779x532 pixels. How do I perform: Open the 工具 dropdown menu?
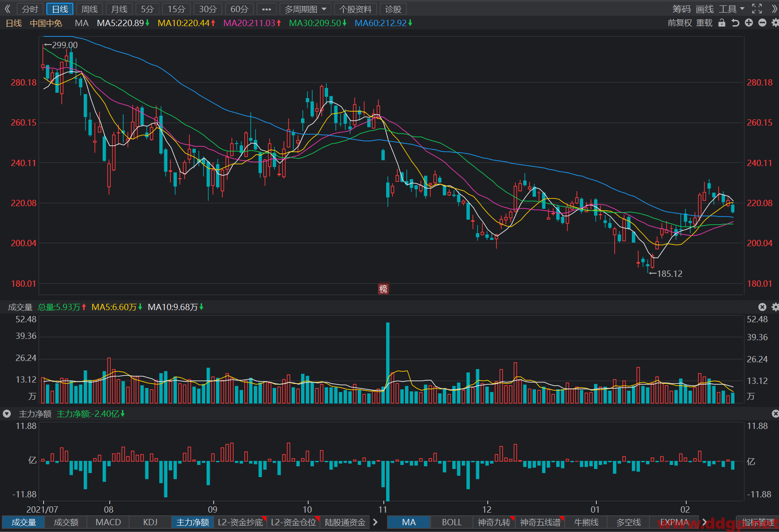pyautogui.click(x=732, y=9)
